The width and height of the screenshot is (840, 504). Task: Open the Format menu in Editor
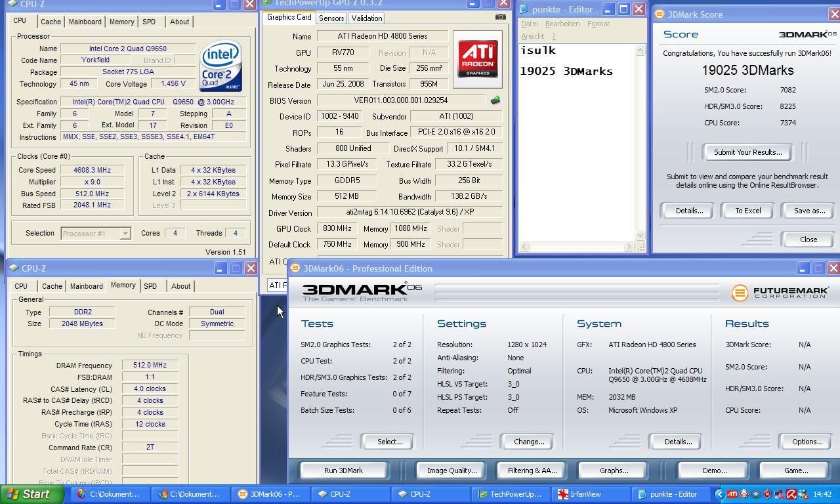[x=598, y=24]
